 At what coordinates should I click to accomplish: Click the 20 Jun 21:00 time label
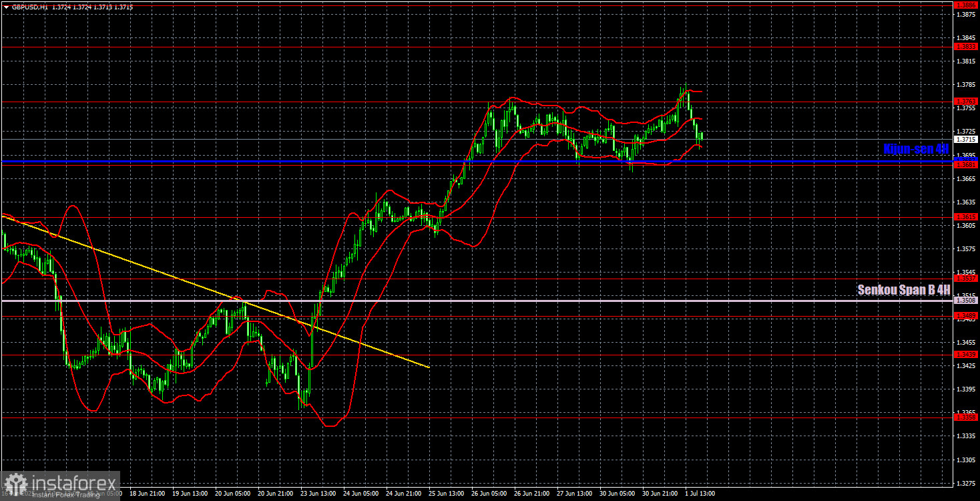coord(277,494)
